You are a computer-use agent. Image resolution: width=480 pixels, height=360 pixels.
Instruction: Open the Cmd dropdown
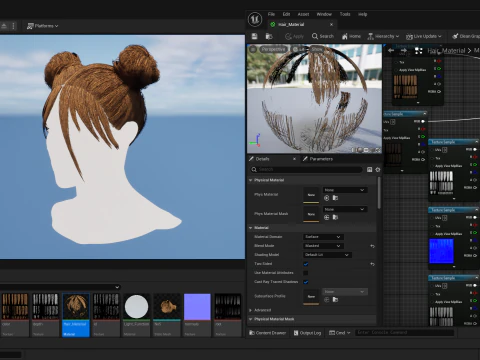click(340, 333)
